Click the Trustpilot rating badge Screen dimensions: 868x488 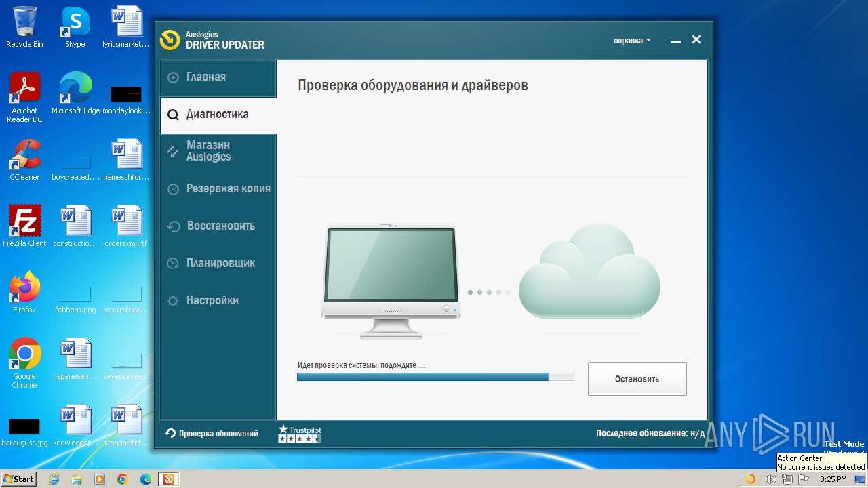pyautogui.click(x=299, y=434)
